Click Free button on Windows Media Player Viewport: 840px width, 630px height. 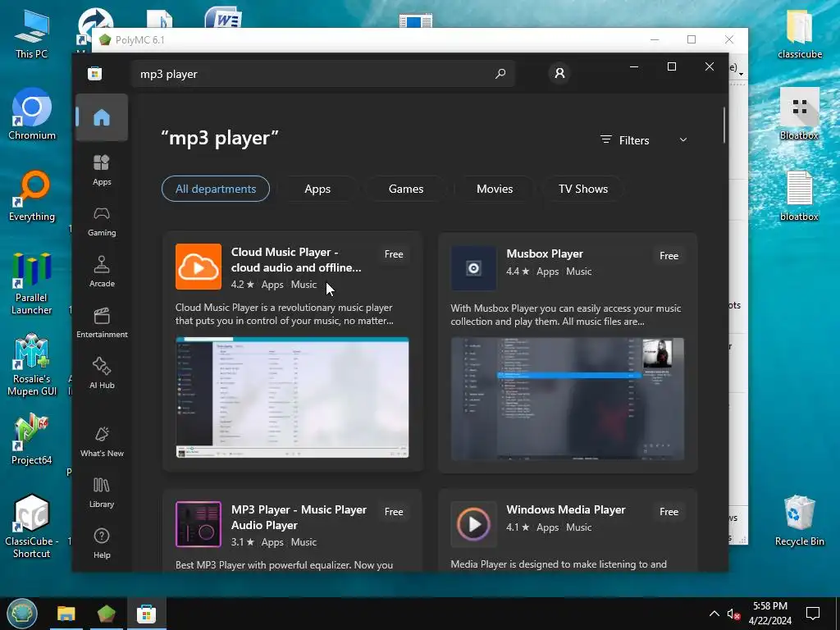pos(669,512)
